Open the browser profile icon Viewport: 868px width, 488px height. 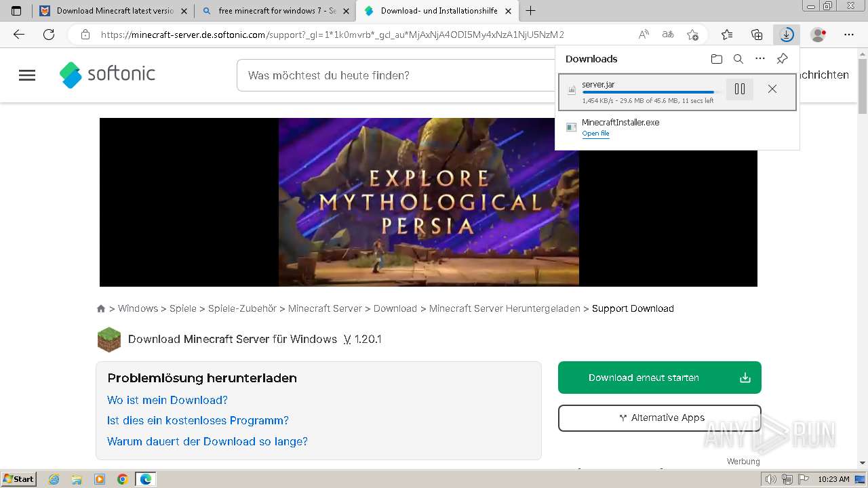coord(818,35)
